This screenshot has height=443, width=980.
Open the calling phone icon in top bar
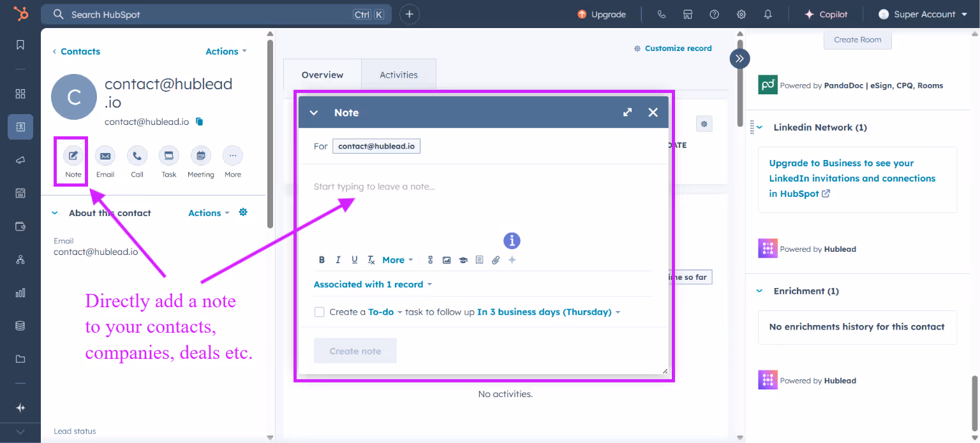pyautogui.click(x=661, y=14)
